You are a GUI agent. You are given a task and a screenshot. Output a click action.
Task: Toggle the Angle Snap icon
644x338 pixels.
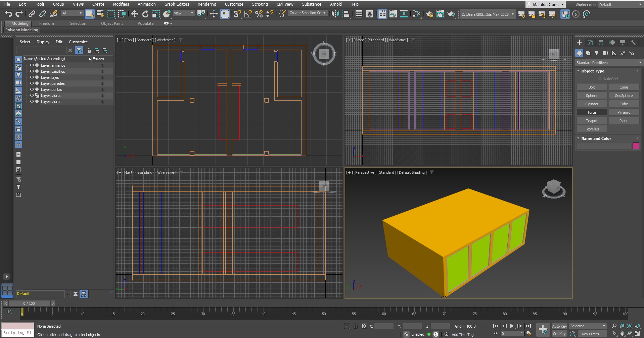pyautogui.click(x=248, y=14)
